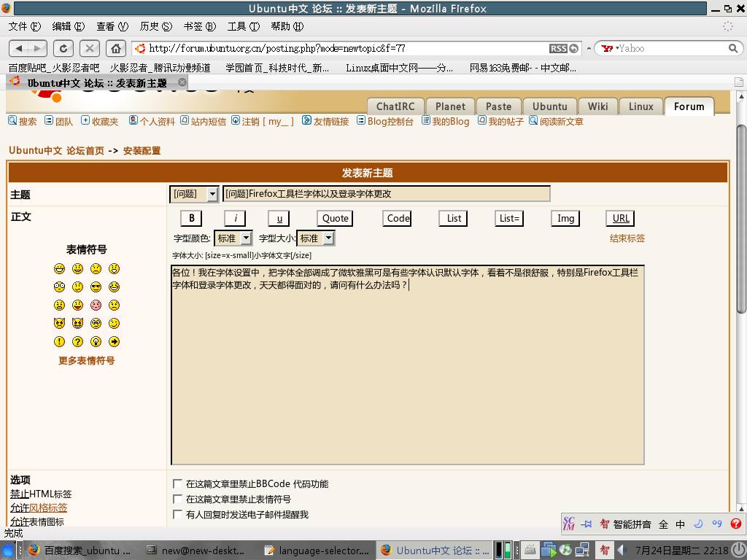Close the Ubuntu forum tab with its X

coord(182,82)
